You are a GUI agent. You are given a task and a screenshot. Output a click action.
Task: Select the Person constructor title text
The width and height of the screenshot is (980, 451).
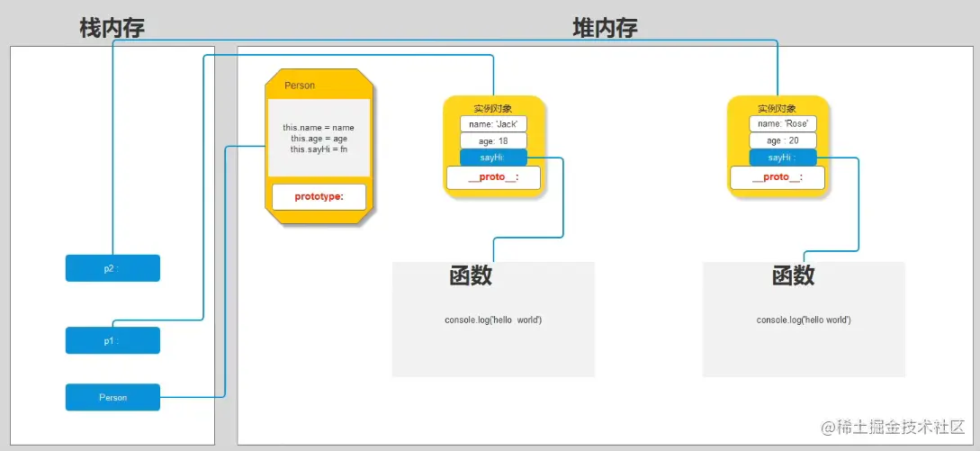(x=300, y=86)
